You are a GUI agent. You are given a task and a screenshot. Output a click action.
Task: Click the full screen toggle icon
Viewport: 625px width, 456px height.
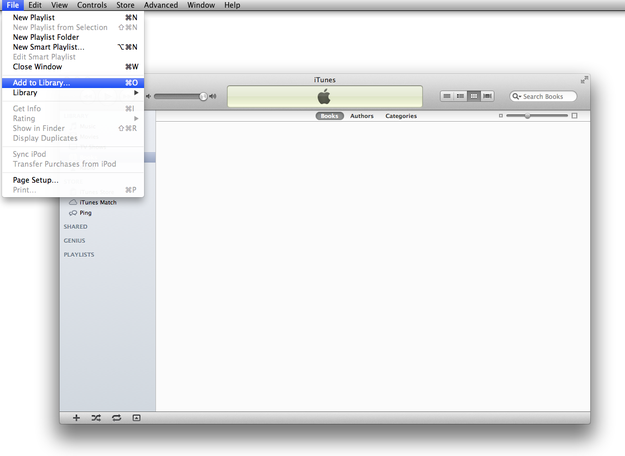tap(584, 80)
